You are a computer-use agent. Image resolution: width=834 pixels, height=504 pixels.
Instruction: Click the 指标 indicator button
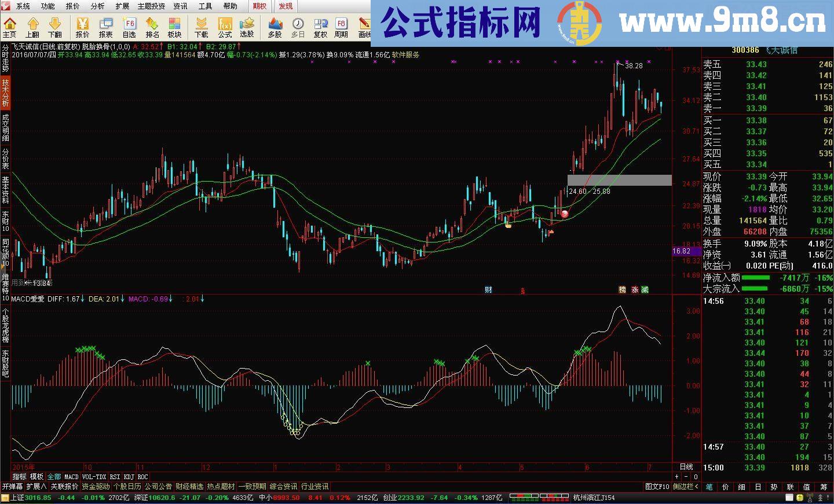click(x=19, y=477)
